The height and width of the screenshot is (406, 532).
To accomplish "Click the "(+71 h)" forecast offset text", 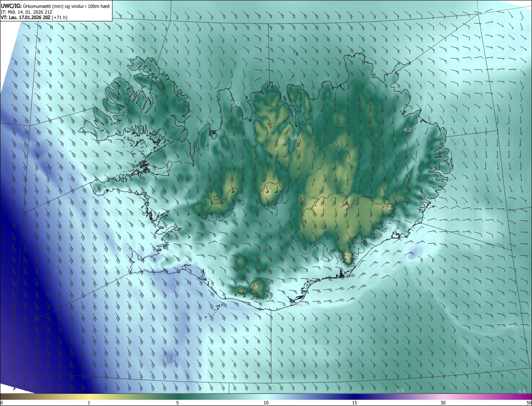I will (60, 17).
